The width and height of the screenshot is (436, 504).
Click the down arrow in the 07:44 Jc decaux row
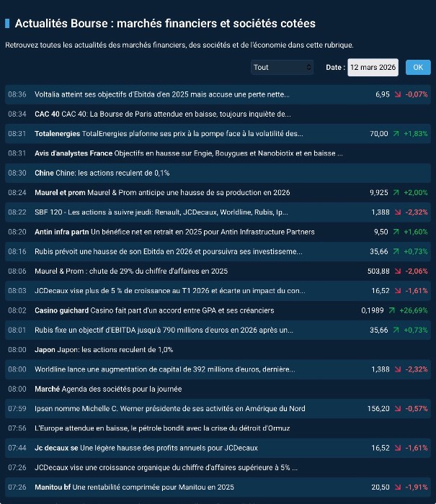coord(398,448)
